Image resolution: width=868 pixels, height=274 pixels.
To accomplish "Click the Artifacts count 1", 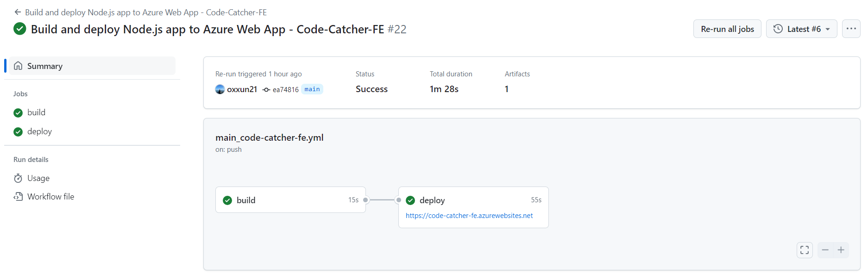I will pyautogui.click(x=507, y=89).
